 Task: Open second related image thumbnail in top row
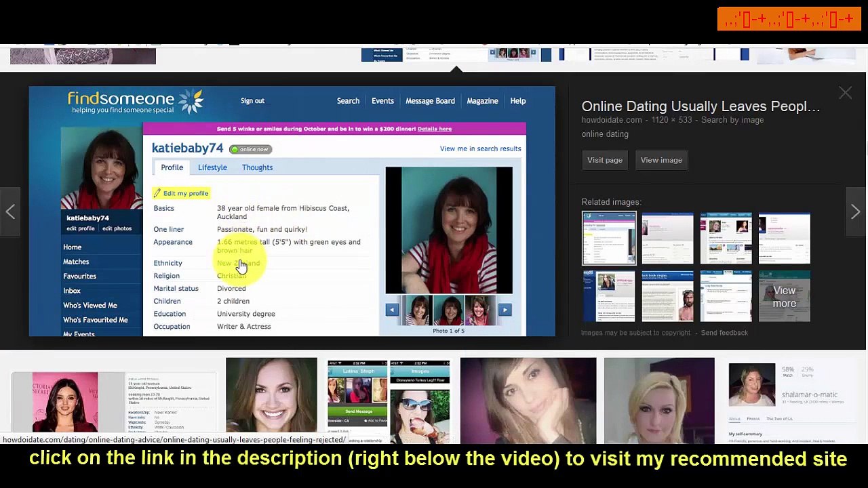coord(667,238)
